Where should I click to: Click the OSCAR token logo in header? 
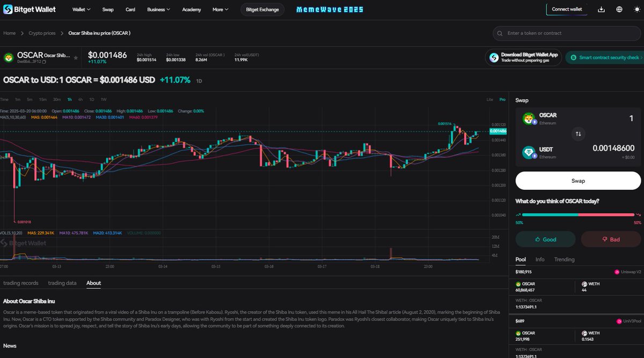tap(9, 57)
